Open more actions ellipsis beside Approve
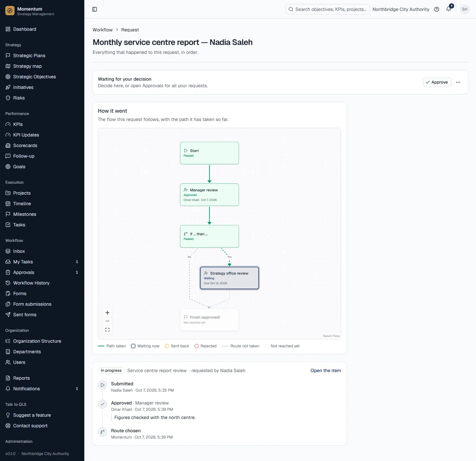Screen dimensions: 476x461 tap(458, 82)
